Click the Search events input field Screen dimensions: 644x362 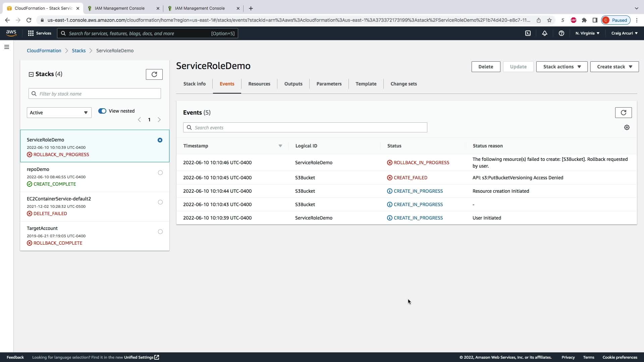coord(305,128)
